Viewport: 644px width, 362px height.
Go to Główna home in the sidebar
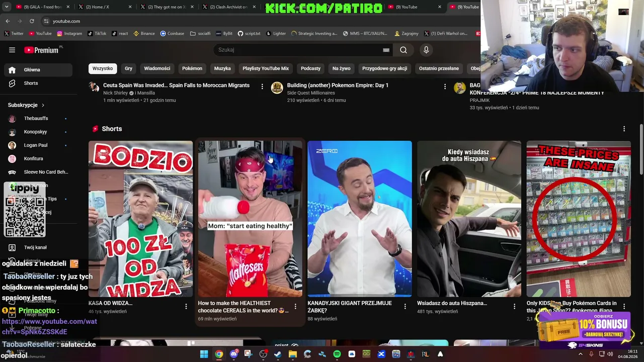pos(39,70)
